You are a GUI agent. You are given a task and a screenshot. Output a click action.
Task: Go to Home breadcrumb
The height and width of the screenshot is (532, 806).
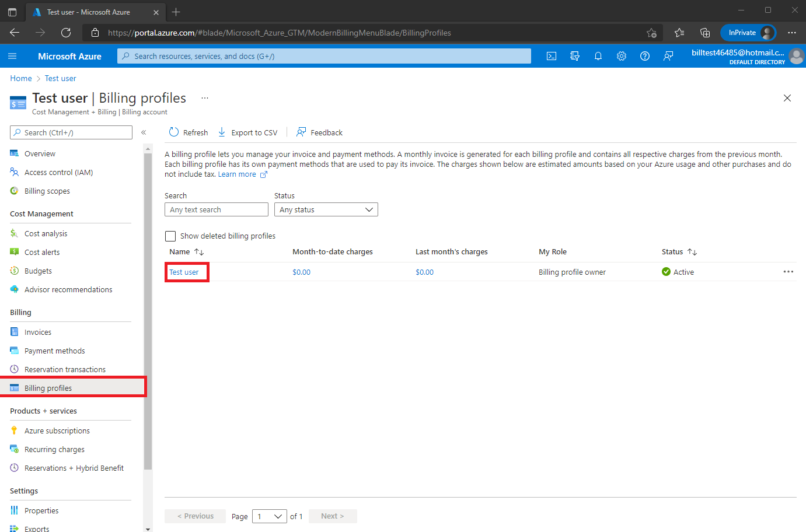click(x=21, y=78)
